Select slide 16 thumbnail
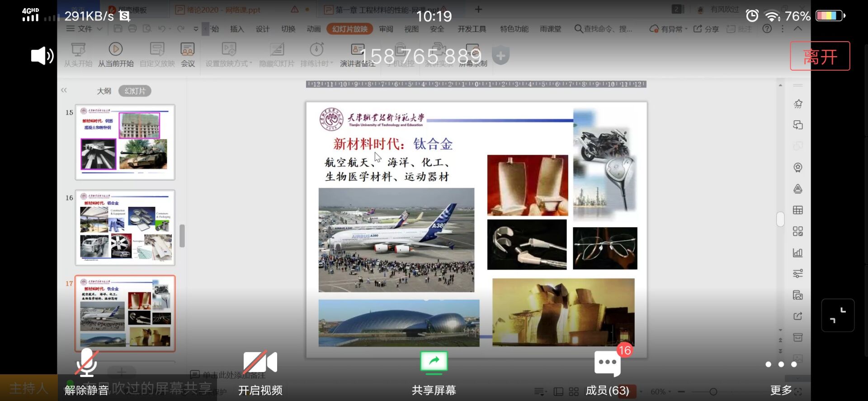 pyautogui.click(x=125, y=228)
